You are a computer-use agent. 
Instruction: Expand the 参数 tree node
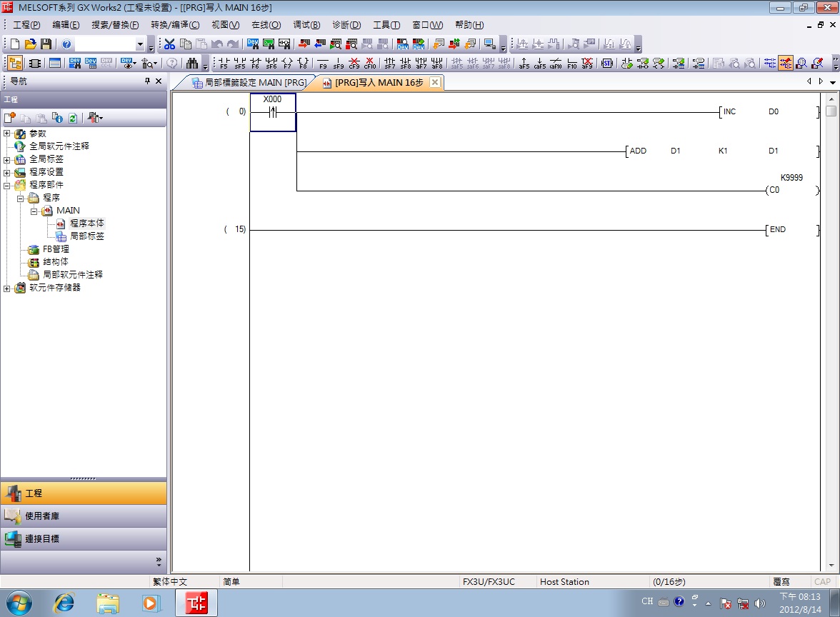tap(7, 134)
